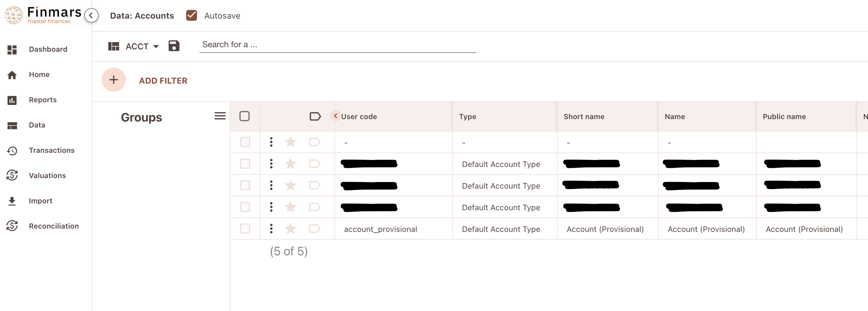This screenshot has width=868, height=311.
Task: Click tag icon in account_provisional row
Action: click(x=315, y=229)
